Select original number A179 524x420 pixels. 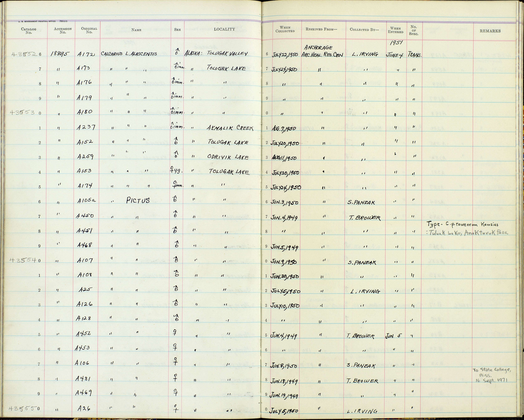(x=84, y=98)
